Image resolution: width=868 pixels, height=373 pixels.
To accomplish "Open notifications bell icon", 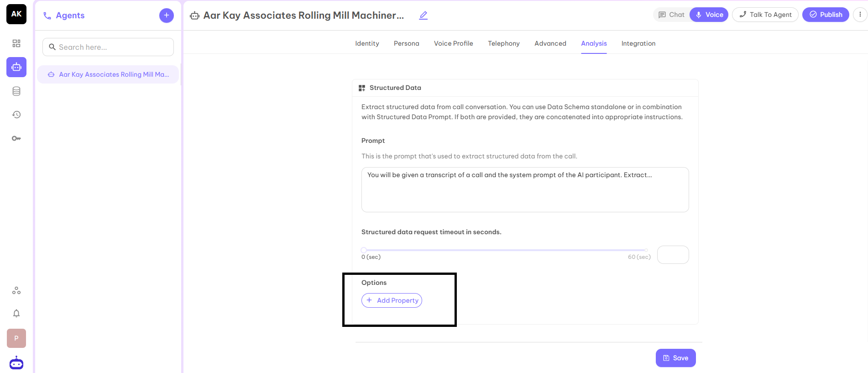I will (x=16, y=313).
